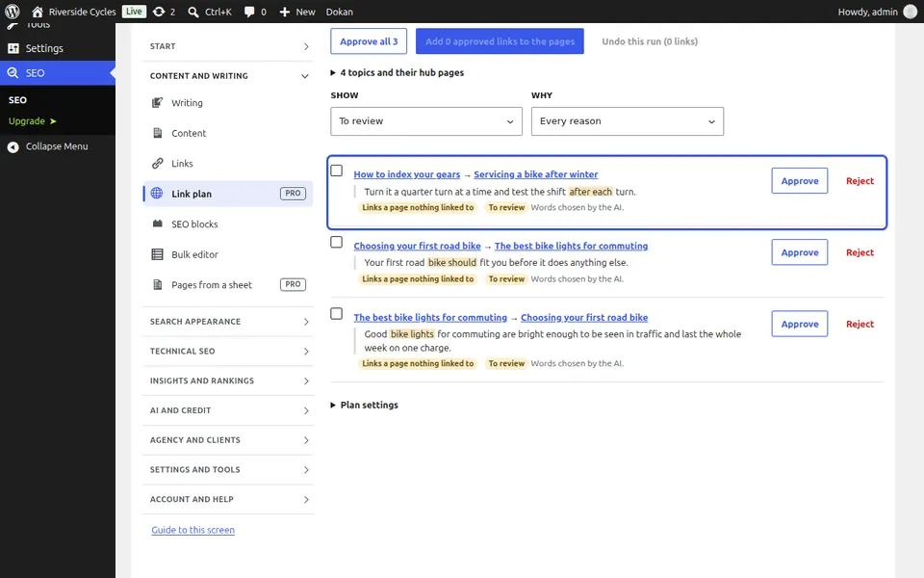The height and width of the screenshot is (578, 924).
Task: Click the Approve all 3 button
Action: pos(369,41)
